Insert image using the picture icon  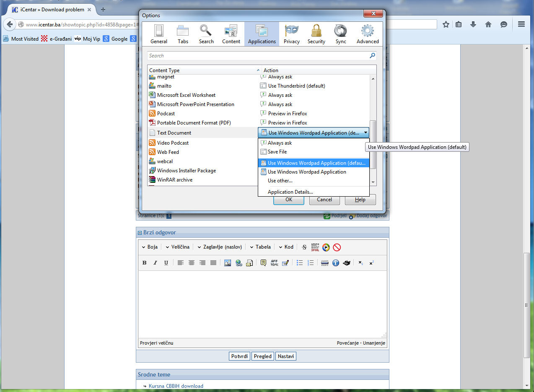point(228,263)
